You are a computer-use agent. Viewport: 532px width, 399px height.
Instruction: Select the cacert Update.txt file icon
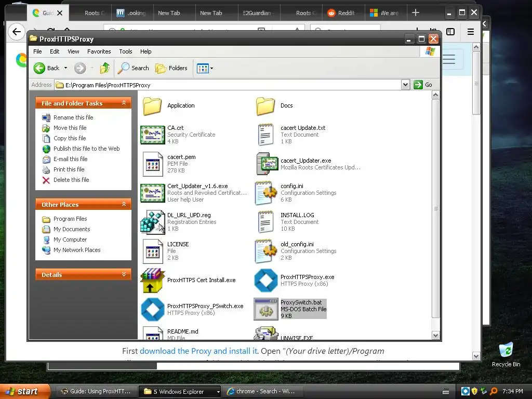[x=265, y=135]
